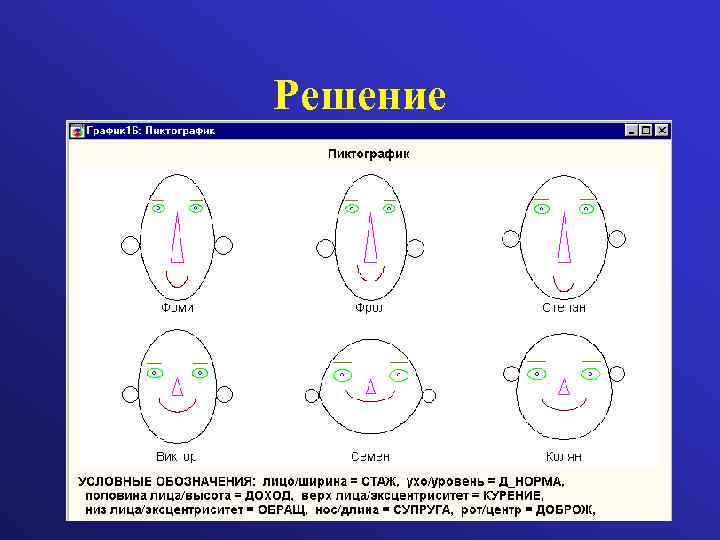Click legend entry рот/центр = ДОБРОЖ
This screenshot has width=720, height=540.
tap(528, 510)
